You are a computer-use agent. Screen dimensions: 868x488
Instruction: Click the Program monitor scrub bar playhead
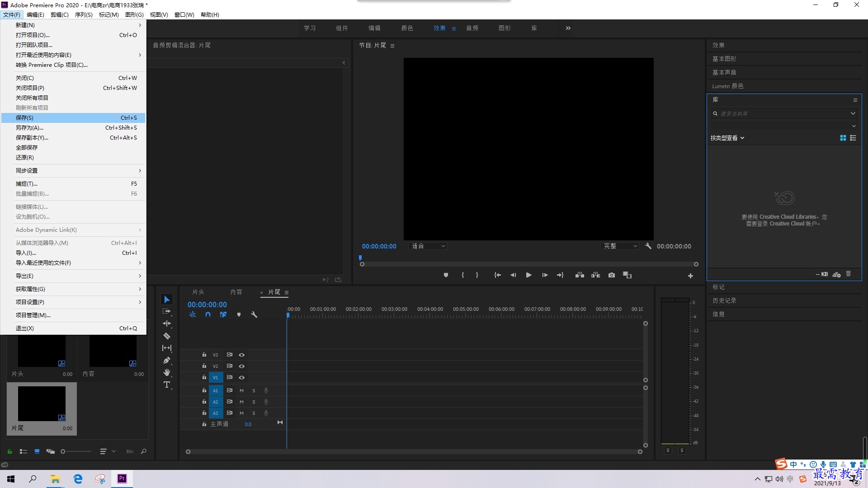360,258
